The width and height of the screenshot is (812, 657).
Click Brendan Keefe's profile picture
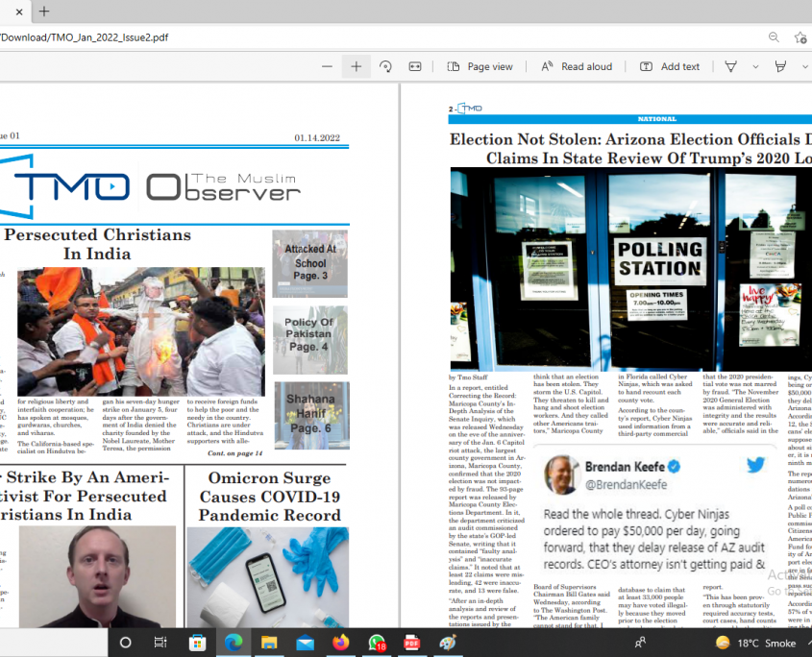561,474
